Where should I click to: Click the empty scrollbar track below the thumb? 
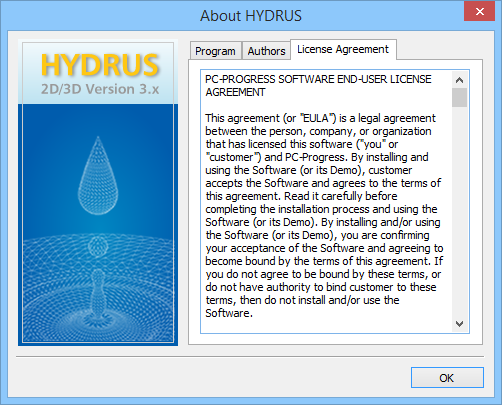click(x=460, y=211)
